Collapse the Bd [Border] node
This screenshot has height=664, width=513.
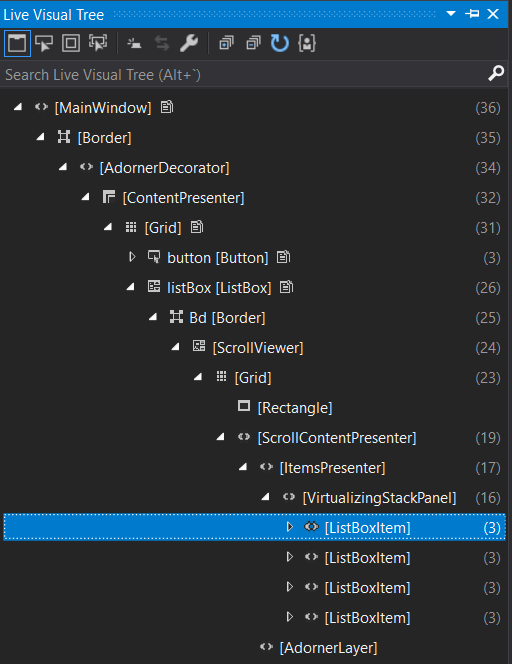tap(153, 317)
